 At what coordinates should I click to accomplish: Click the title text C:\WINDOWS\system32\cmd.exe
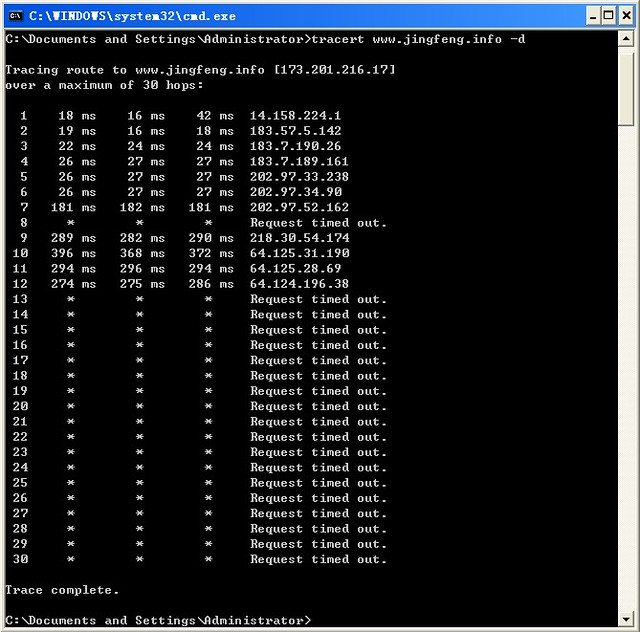(x=132, y=16)
